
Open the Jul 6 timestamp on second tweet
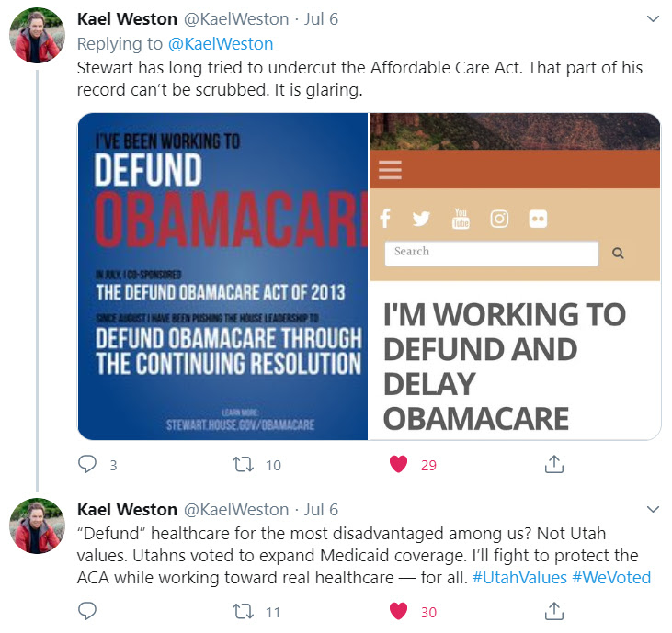point(321,510)
